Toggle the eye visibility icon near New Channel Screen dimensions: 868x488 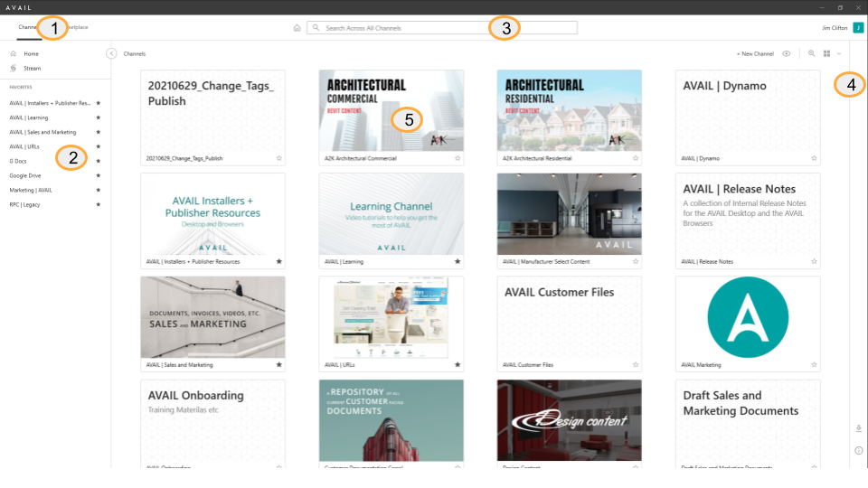pos(787,54)
